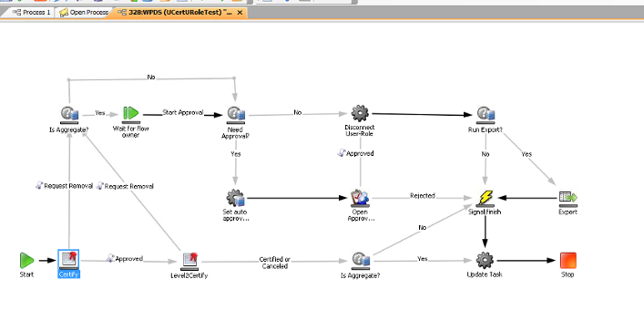Click the Run Export? decision node
This screenshot has height=331, width=644.
486,115
